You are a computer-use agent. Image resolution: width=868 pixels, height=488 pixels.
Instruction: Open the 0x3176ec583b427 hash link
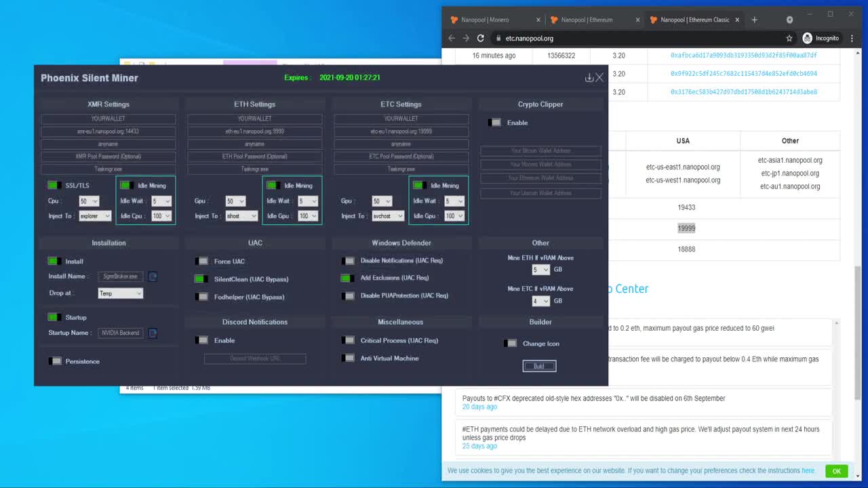743,92
